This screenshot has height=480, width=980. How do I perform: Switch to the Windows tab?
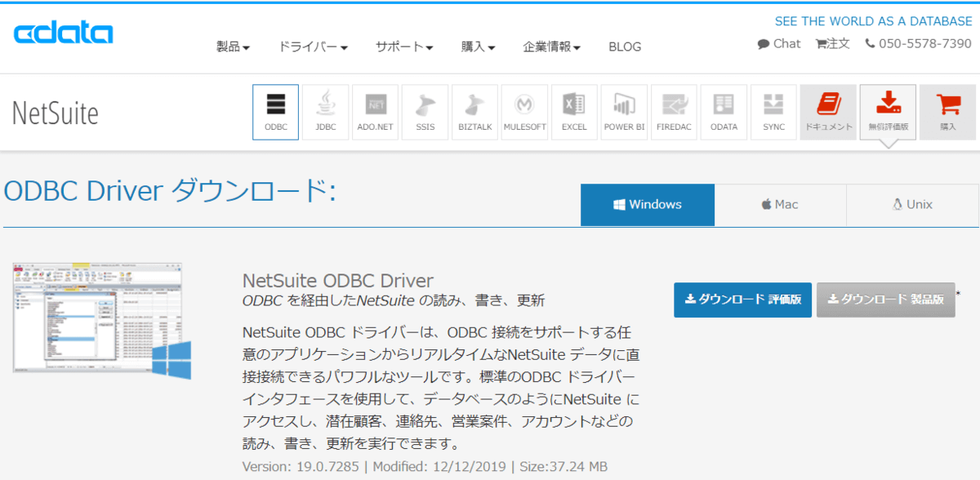[648, 205]
